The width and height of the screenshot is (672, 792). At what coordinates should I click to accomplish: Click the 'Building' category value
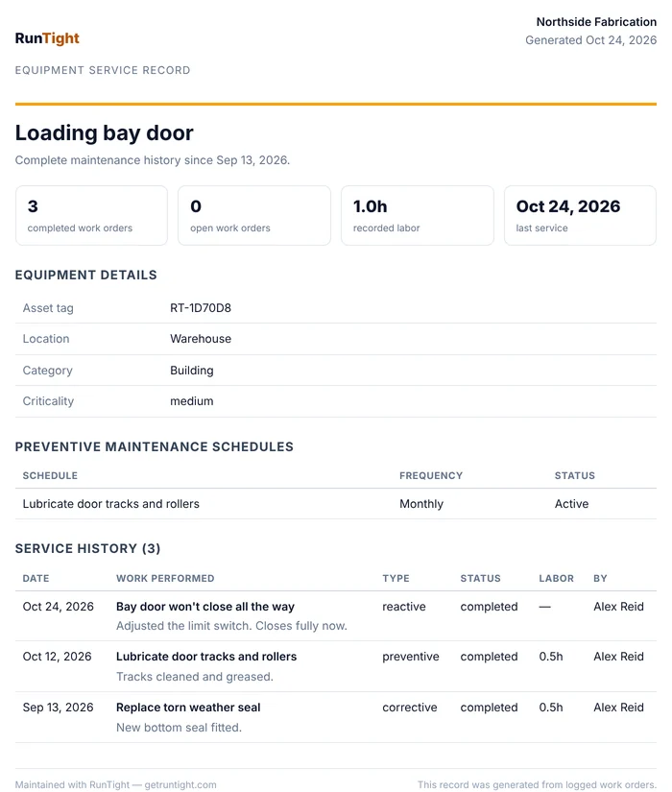pyautogui.click(x=191, y=371)
